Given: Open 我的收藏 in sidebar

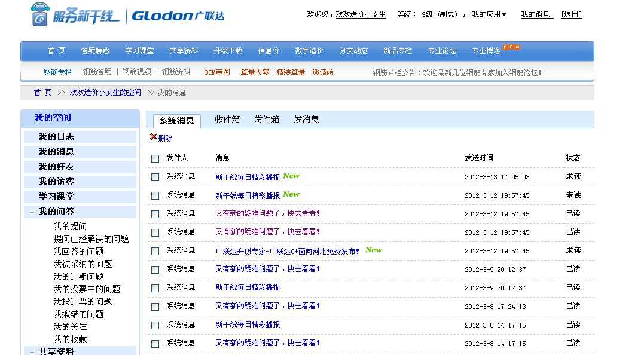Looking at the screenshot, I should [x=70, y=339].
